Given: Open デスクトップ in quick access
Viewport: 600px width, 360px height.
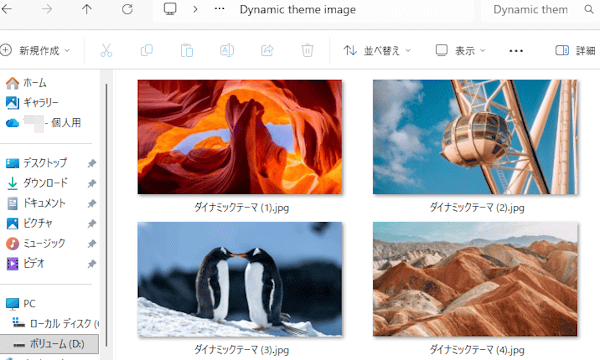Looking at the screenshot, I should 37,163.
